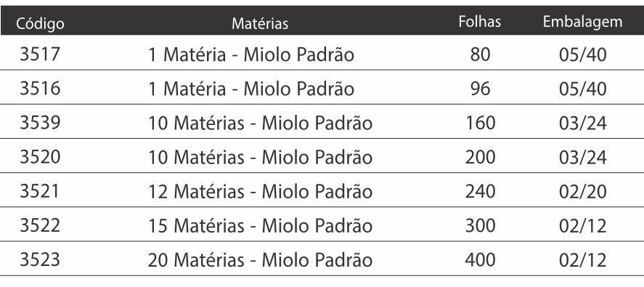644x287 pixels.
Task: Click the 96 folhas value
Action: pyautogui.click(x=480, y=89)
